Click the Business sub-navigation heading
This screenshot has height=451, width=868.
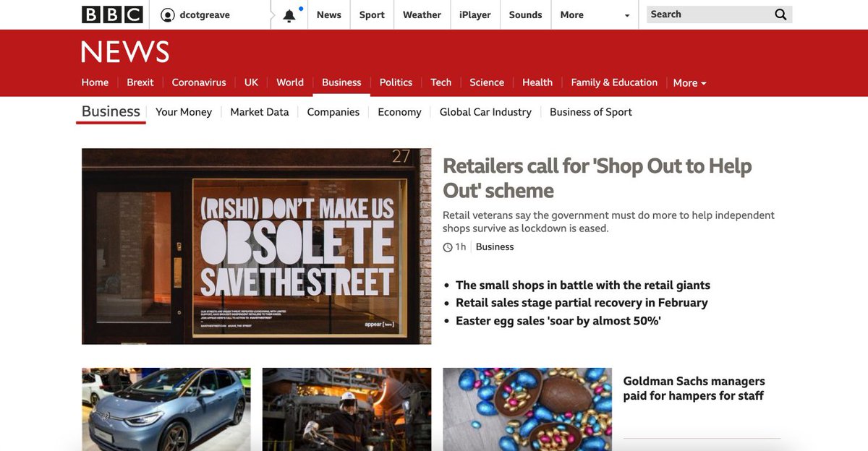(x=111, y=111)
